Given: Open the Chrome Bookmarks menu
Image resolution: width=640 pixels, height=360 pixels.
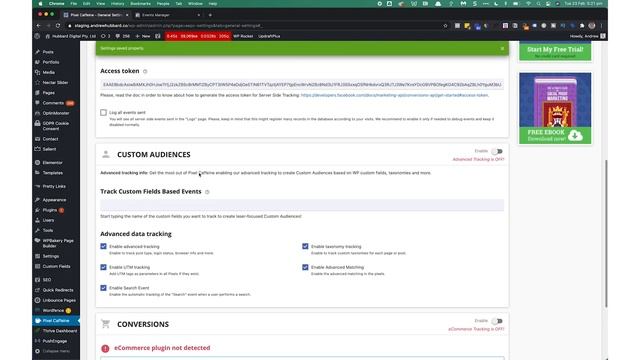Looking at the screenshot, I should tap(140, 4).
